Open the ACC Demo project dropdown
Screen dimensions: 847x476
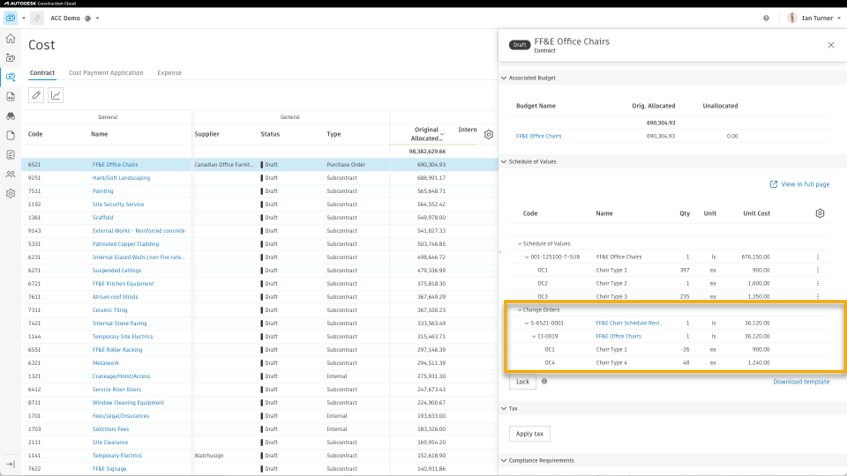click(x=97, y=18)
